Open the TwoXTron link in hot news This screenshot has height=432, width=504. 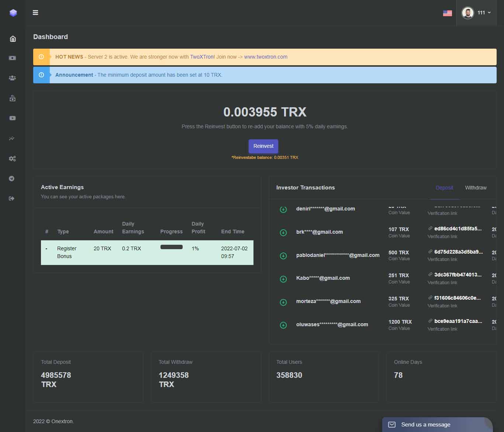coord(202,57)
